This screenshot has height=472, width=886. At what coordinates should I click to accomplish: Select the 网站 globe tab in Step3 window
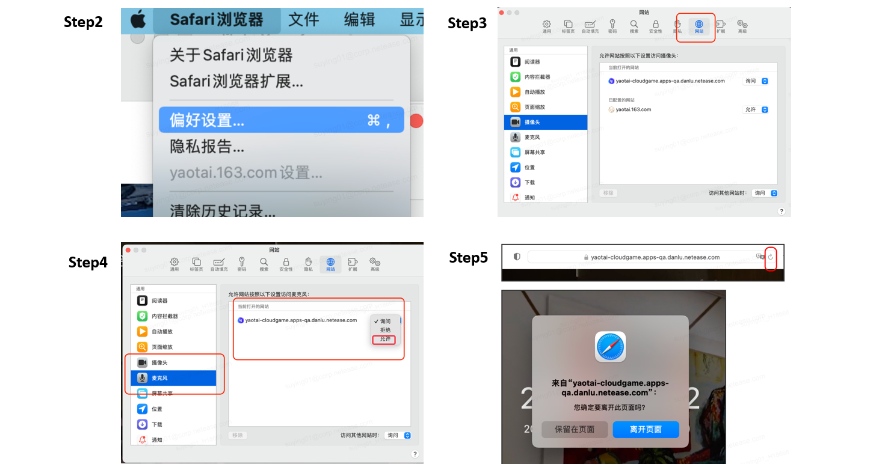point(699,26)
